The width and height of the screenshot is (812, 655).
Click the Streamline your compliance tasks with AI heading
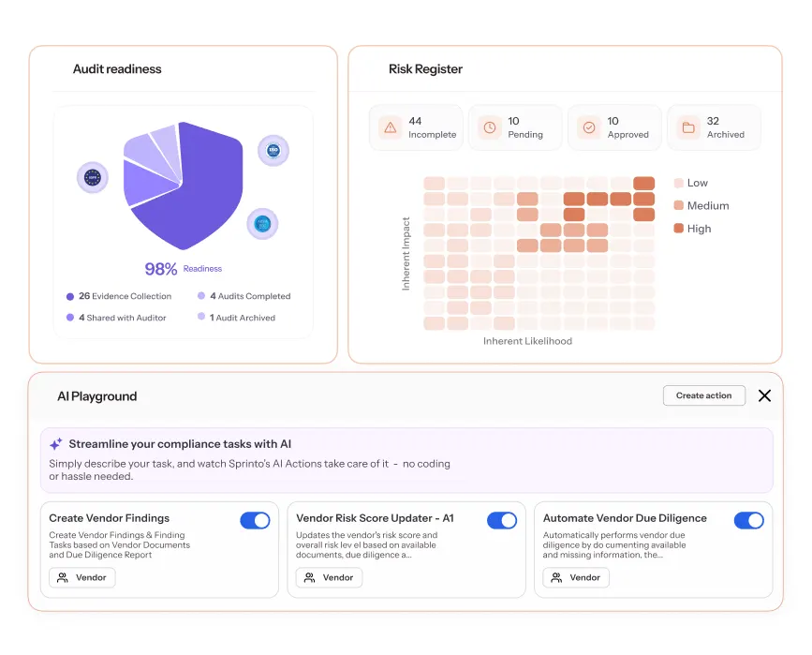click(x=180, y=444)
